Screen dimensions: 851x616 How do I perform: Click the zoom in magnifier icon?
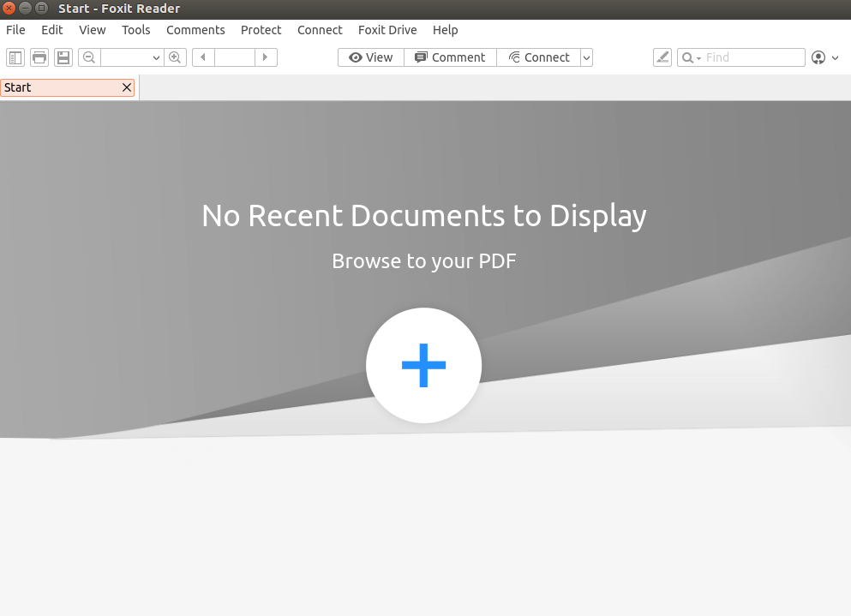175,57
